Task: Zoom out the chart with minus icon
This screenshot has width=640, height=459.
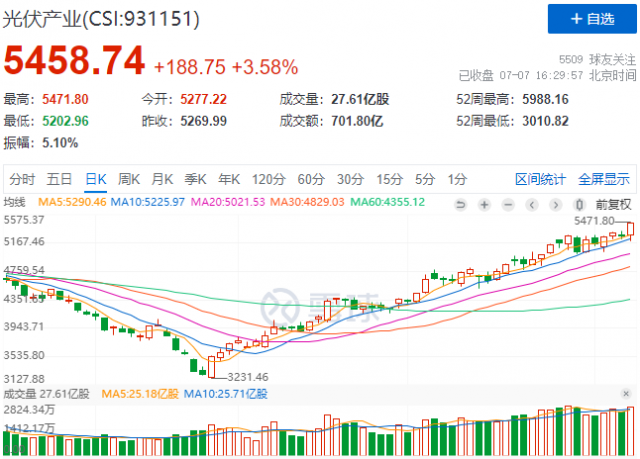Action: pos(509,203)
